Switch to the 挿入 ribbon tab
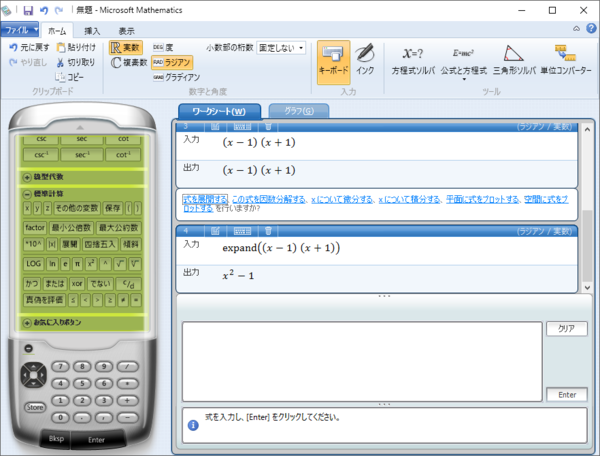 click(92, 31)
